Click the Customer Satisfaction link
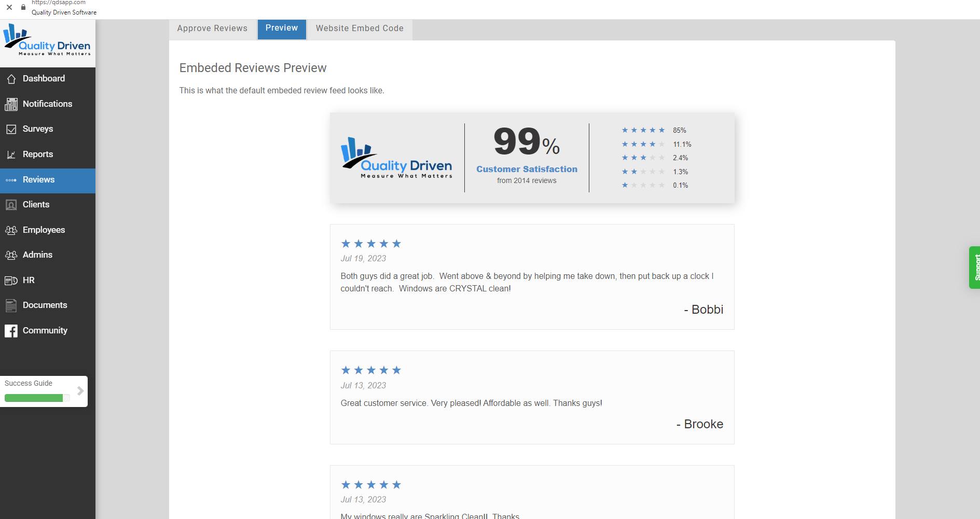The image size is (980, 519). pos(527,169)
